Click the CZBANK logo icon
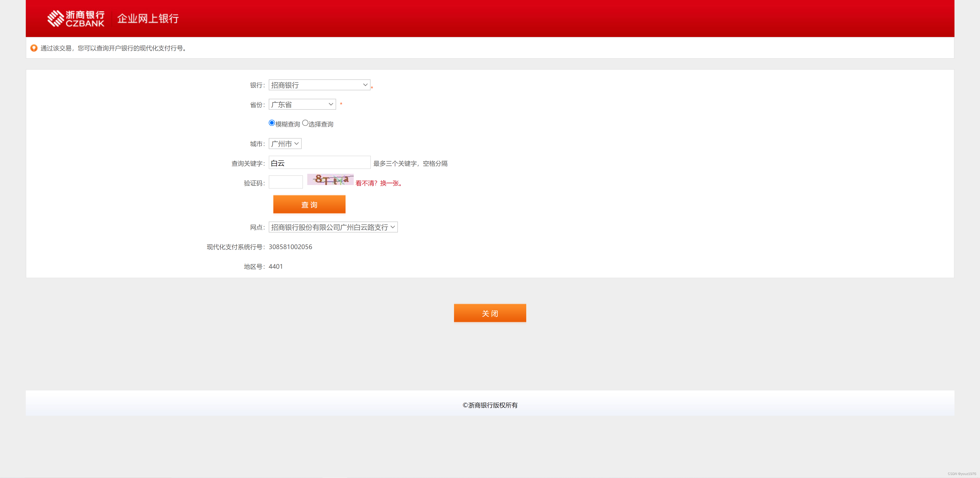 tap(56, 18)
